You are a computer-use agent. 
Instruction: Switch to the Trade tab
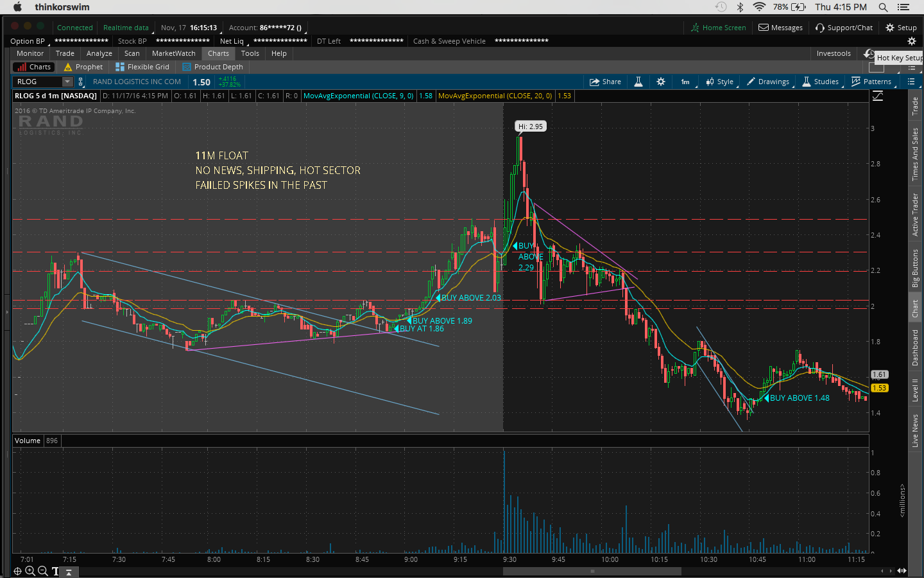(x=65, y=53)
